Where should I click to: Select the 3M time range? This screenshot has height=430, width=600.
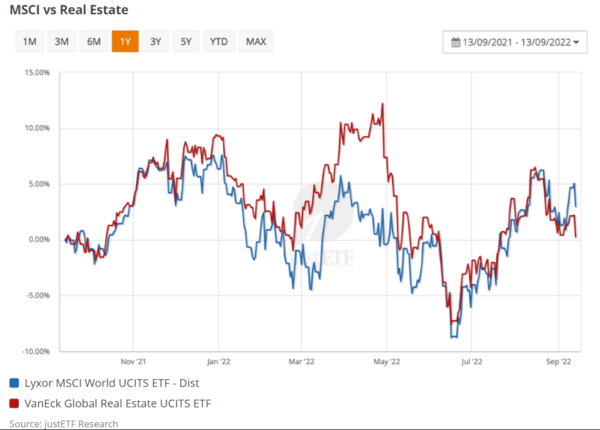tap(62, 41)
